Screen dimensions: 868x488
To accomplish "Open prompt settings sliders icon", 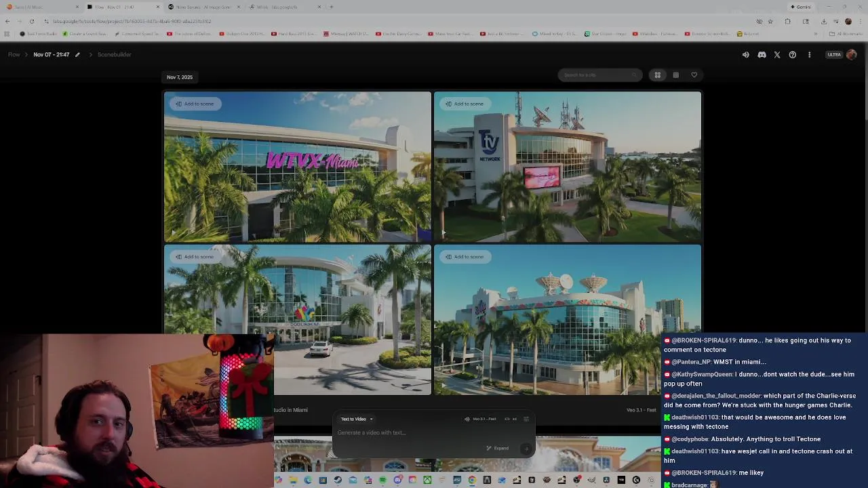I will click(526, 419).
